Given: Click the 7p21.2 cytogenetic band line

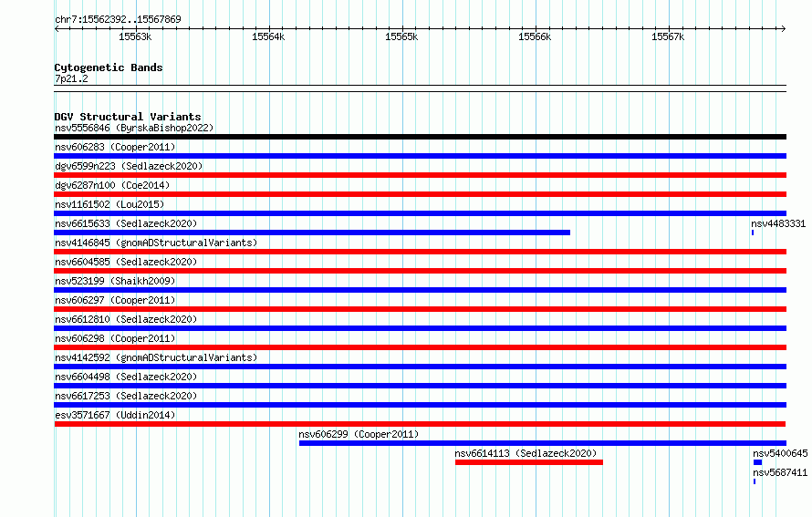Looking at the screenshot, I should coord(420,88).
